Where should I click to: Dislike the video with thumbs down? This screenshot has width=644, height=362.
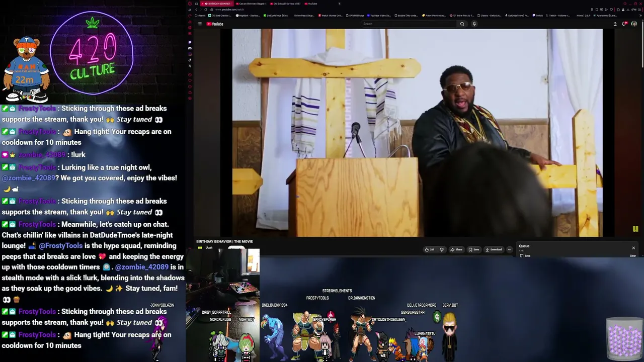(x=442, y=249)
